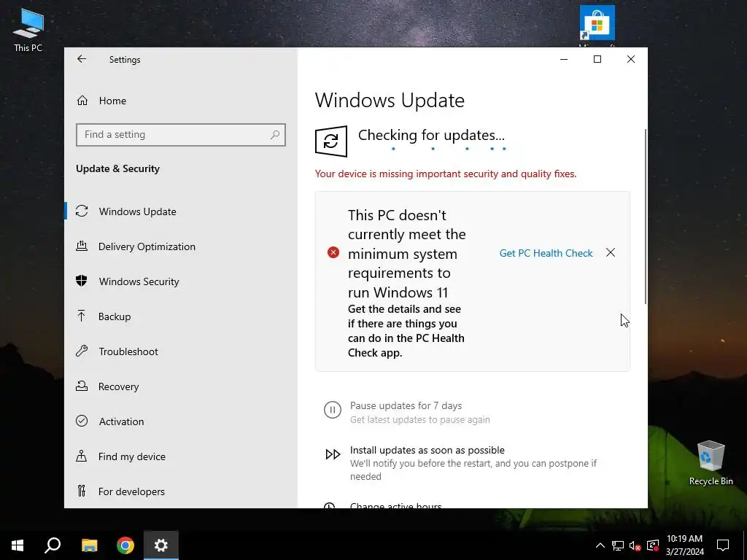Open Recovery settings

point(118,386)
